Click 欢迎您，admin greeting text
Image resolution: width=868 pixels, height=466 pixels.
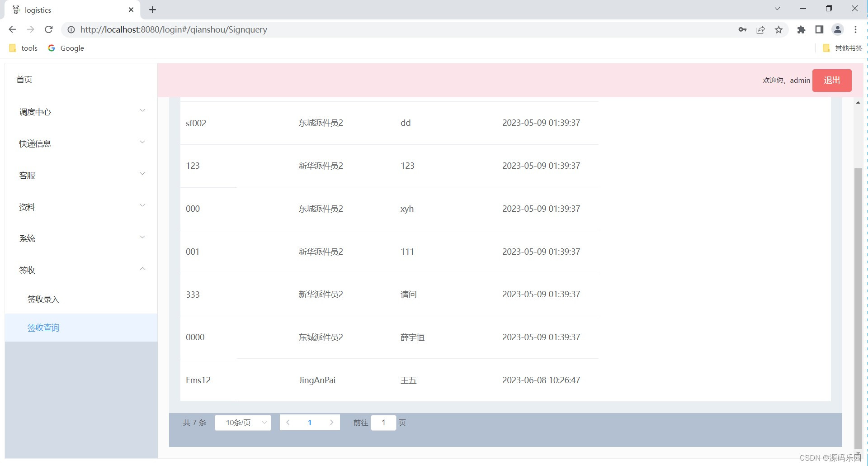point(786,80)
